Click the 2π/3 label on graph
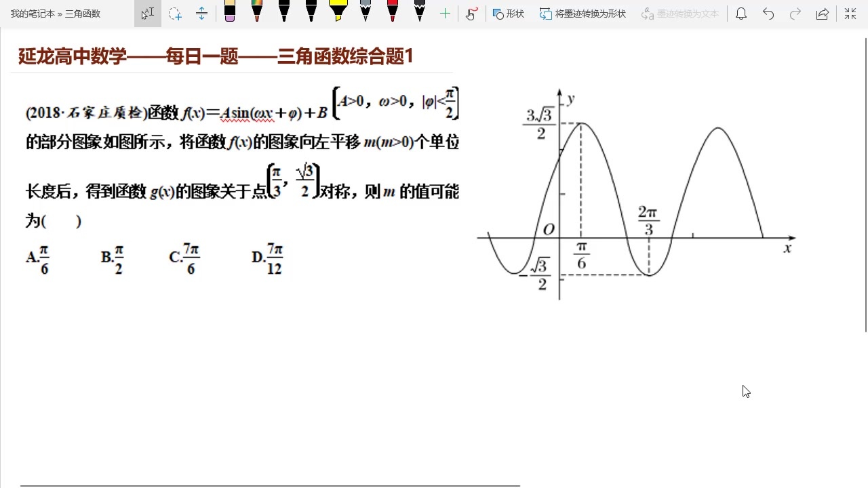This screenshot has width=868, height=488. click(x=648, y=221)
